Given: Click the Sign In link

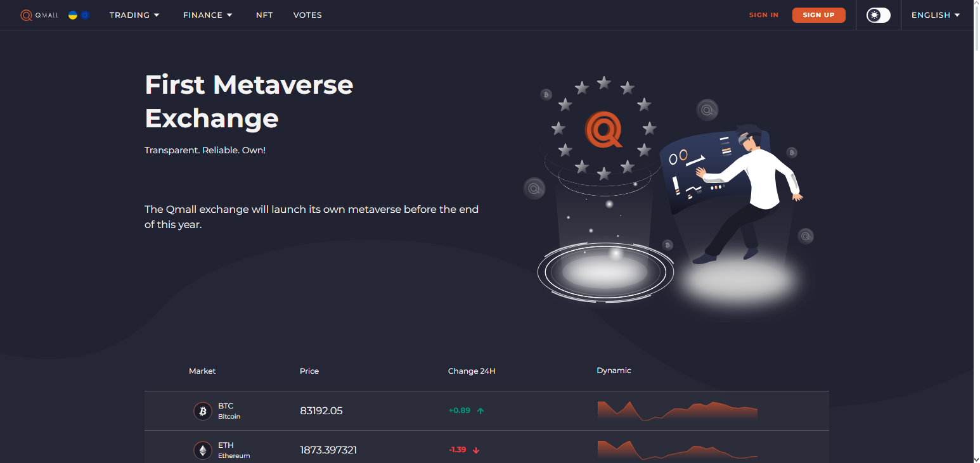Looking at the screenshot, I should click(764, 15).
